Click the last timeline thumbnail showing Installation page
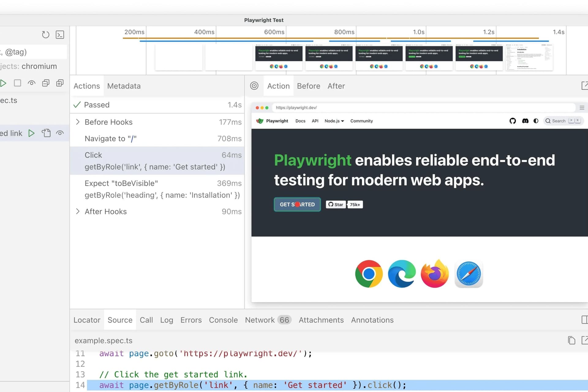The image size is (588, 392). [x=529, y=57]
